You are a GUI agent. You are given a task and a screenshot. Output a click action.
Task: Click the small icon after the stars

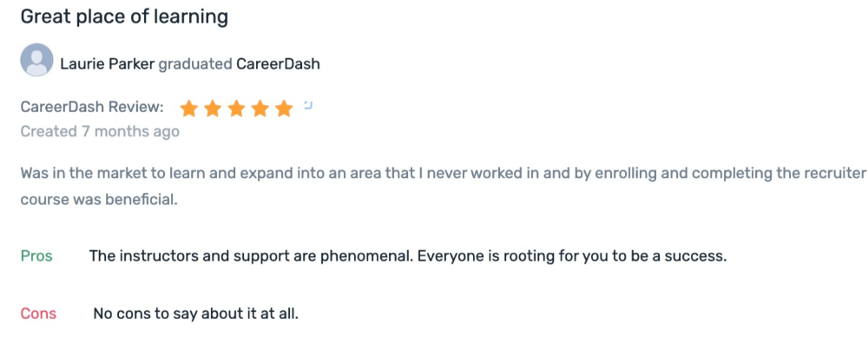pyautogui.click(x=308, y=105)
